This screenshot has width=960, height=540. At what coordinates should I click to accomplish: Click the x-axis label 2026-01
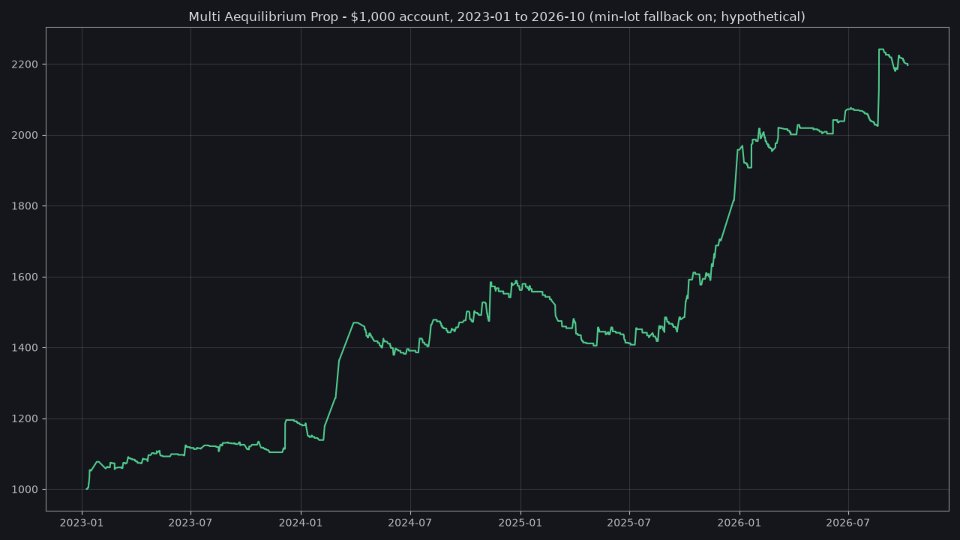click(x=740, y=523)
